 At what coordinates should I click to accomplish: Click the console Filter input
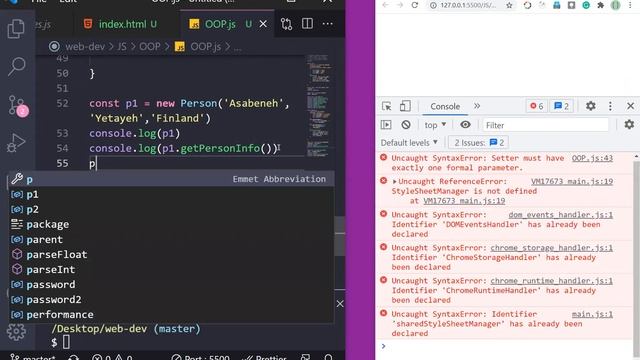pos(545,125)
